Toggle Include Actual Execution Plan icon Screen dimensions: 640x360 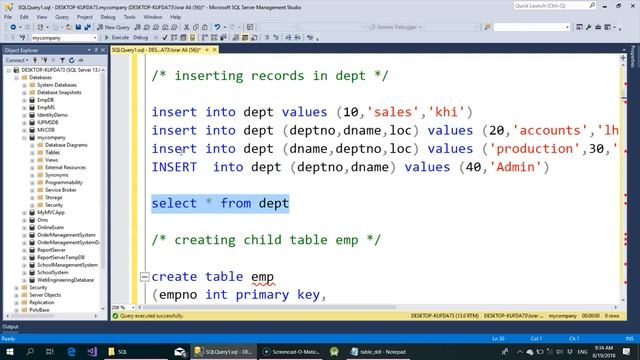(205, 38)
